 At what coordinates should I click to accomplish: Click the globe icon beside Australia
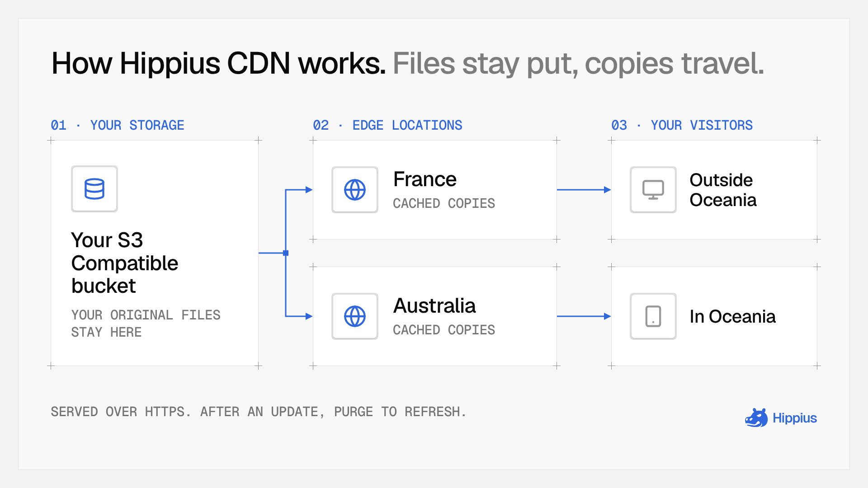pos(355,316)
